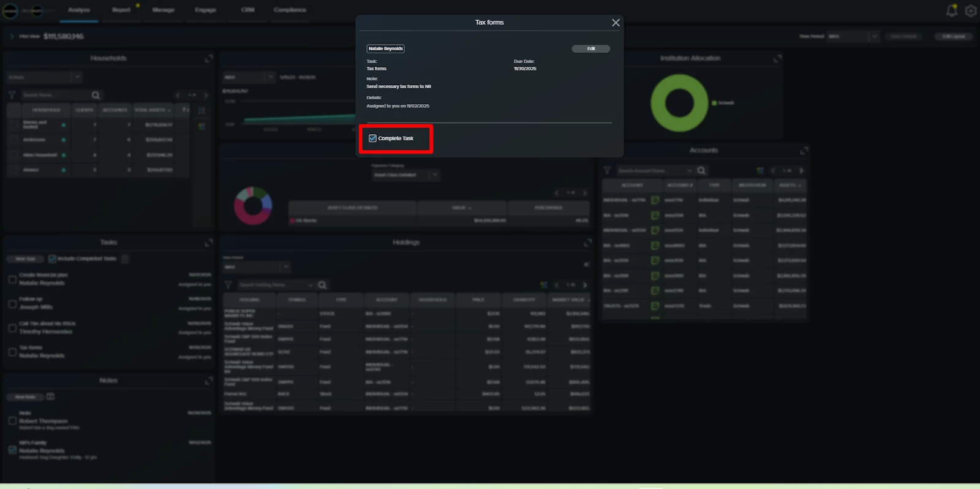Click the Holdings search magnifier icon
The height and width of the screenshot is (489, 980).
coord(322,285)
